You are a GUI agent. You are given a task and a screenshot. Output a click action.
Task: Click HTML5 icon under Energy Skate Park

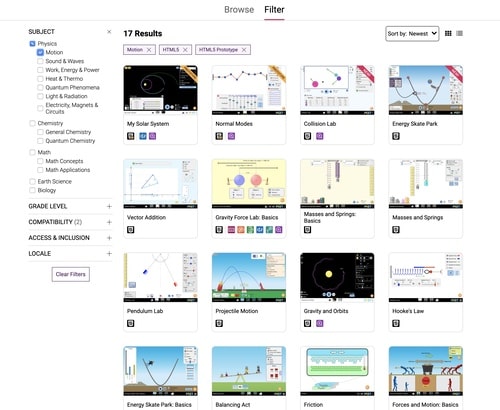tap(396, 136)
